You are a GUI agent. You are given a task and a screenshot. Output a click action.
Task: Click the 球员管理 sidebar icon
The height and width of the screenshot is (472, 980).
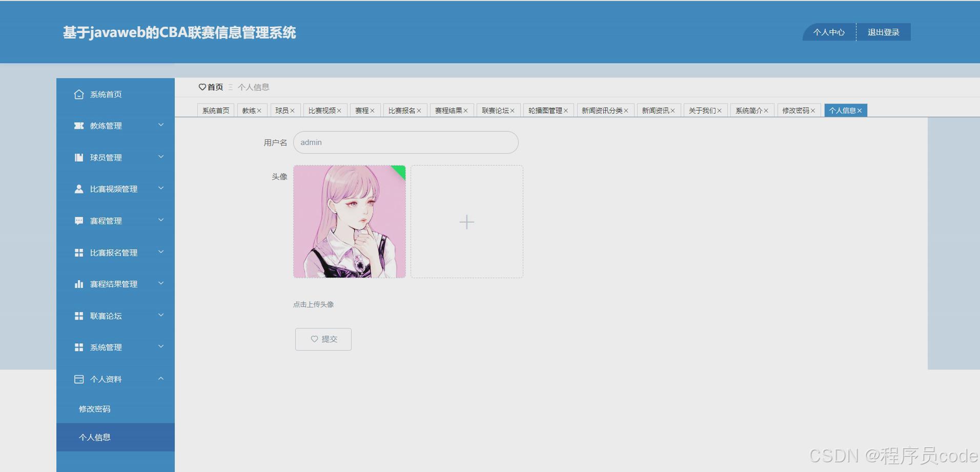coord(78,158)
